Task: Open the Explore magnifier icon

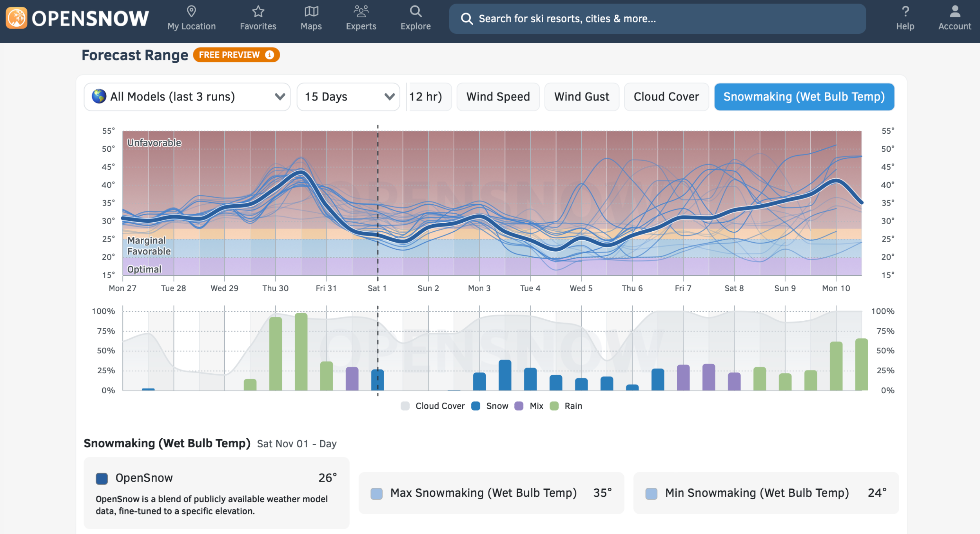Action: [x=416, y=11]
